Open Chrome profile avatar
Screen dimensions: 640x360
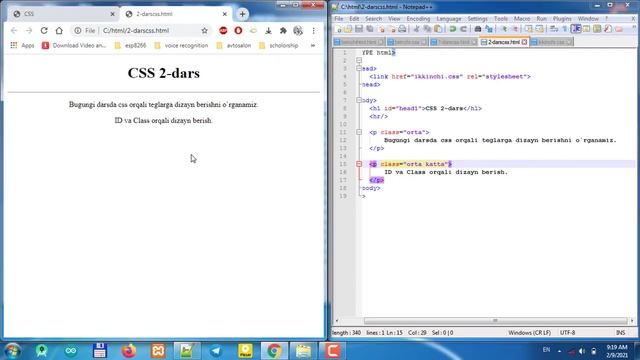[298, 31]
